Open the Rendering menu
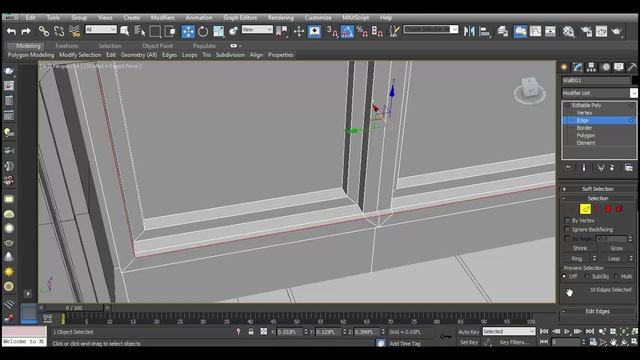 point(281,18)
